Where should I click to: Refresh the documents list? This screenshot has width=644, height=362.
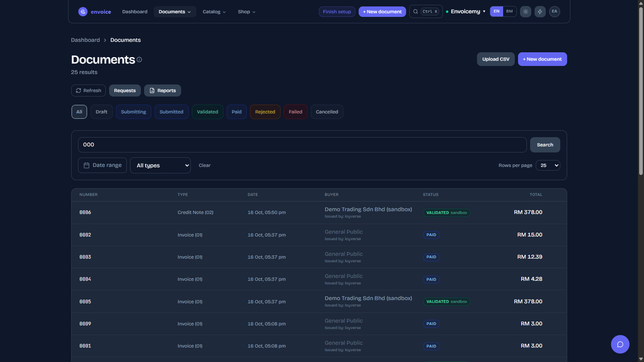[89, 90]
